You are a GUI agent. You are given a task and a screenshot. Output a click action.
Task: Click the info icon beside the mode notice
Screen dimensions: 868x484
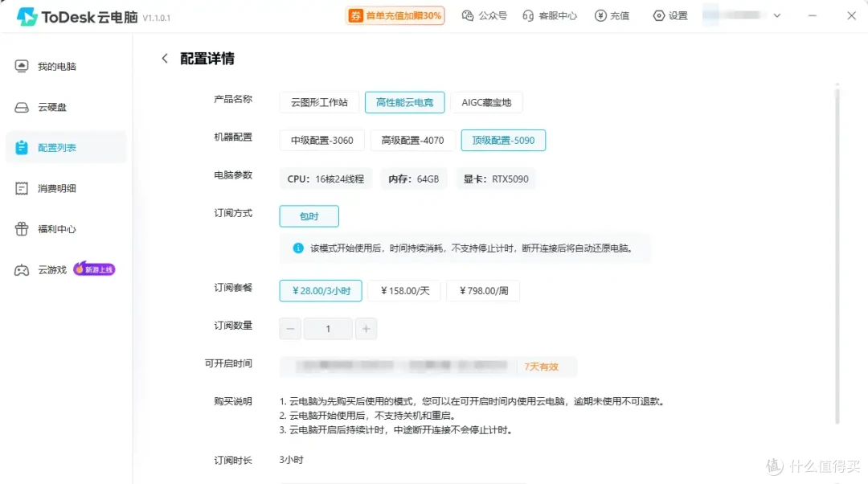[298, 248]
